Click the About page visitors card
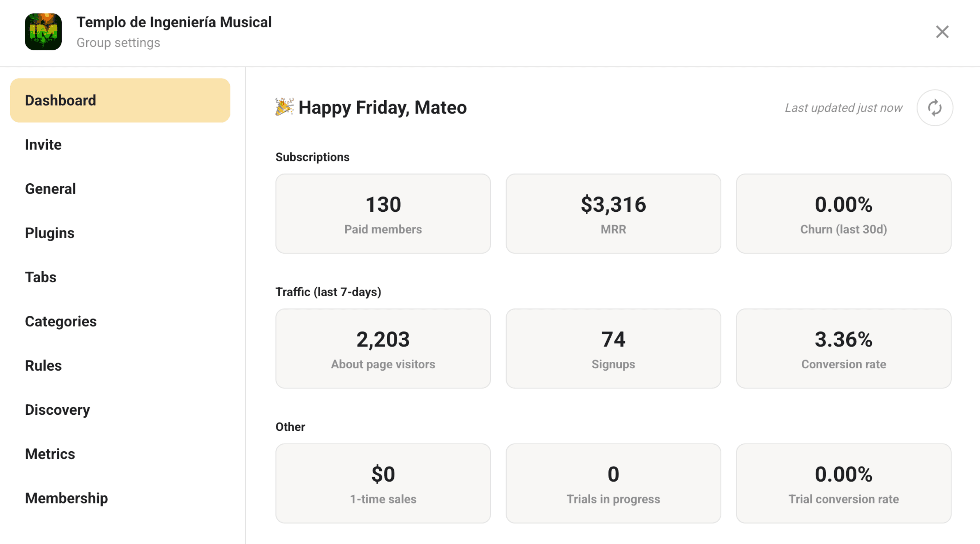Image resolution: width=980 pixels, height=544 pixels. coord(383,349)
